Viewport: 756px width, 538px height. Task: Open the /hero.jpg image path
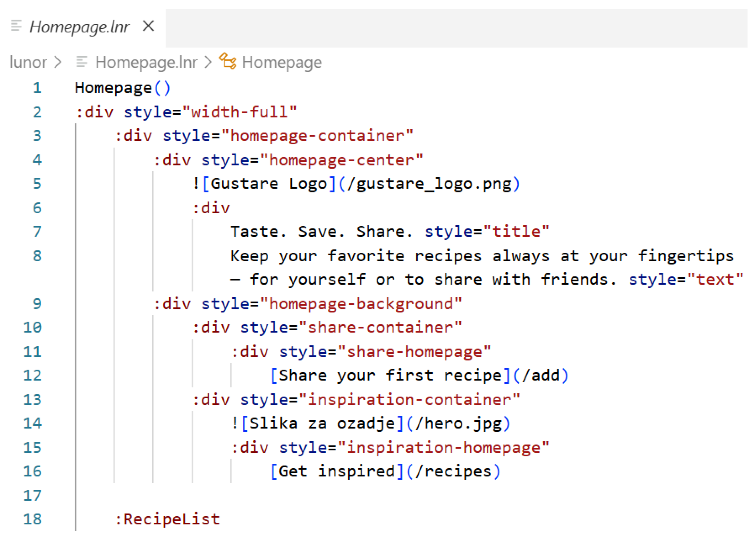(459, 424)
